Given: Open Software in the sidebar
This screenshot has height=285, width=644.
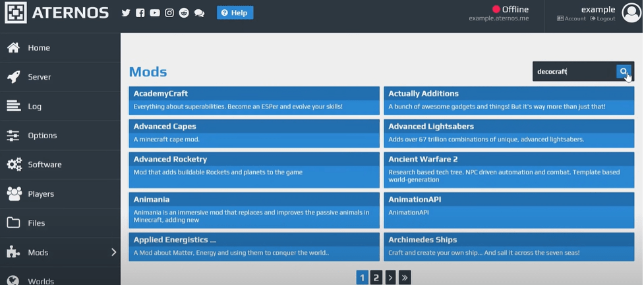Looking at the screenshot, I should tap(60, 165).
